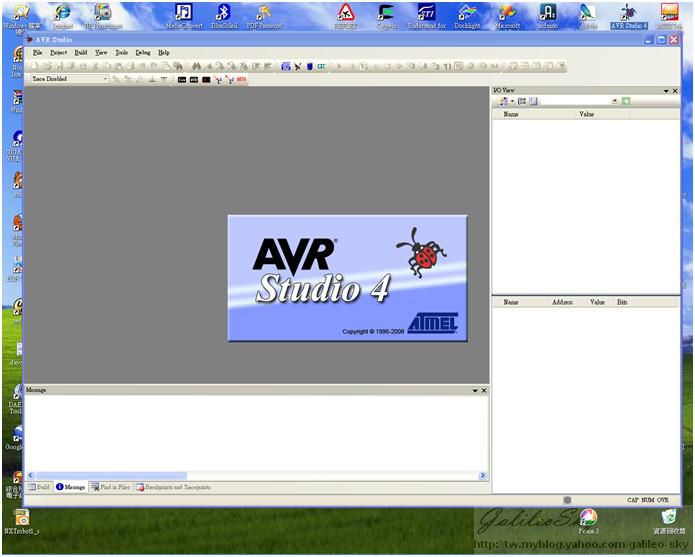Click the binoculars Find icon

click(x=196, y=66)
